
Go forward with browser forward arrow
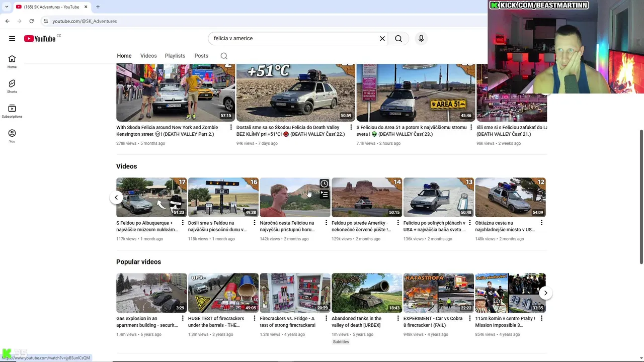click(19, 21)
